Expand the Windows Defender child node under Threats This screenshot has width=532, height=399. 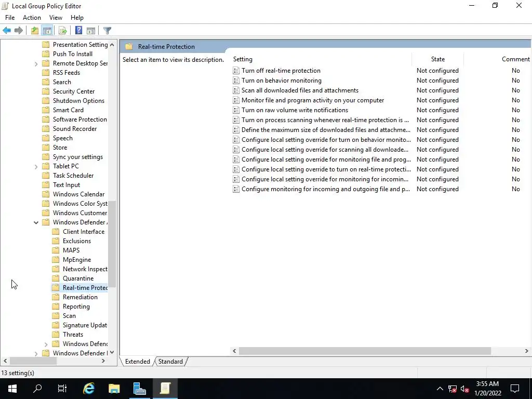(x=46, y=344)
